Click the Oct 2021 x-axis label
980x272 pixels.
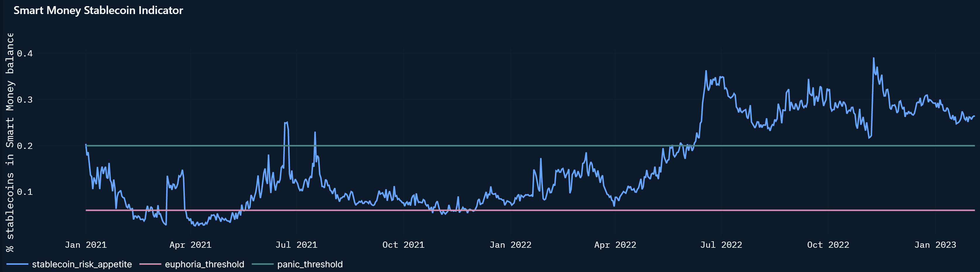click(403, 245)
